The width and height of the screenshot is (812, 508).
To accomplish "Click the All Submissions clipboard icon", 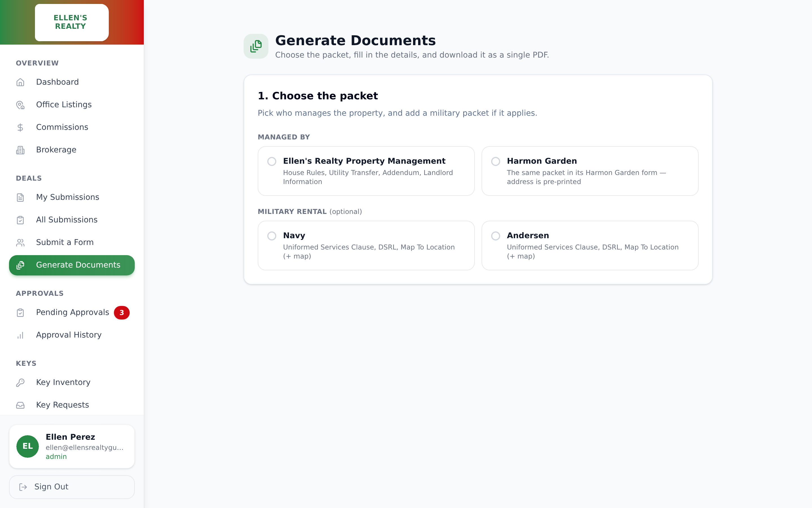I will pyautogui.click(x=21, y=220).
